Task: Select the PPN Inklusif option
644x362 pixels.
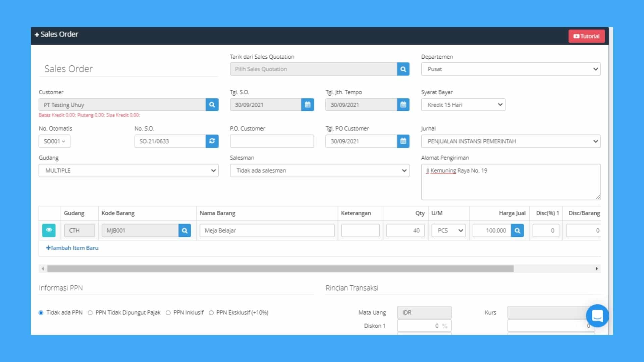Action: 168,312
